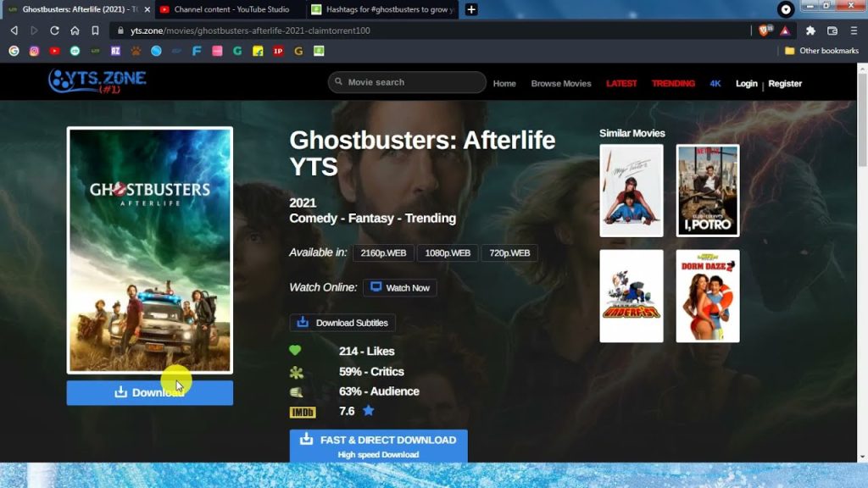Click the download icon on Download Subtitles
Screen dimensions: 868x488
tap(303, 322)
